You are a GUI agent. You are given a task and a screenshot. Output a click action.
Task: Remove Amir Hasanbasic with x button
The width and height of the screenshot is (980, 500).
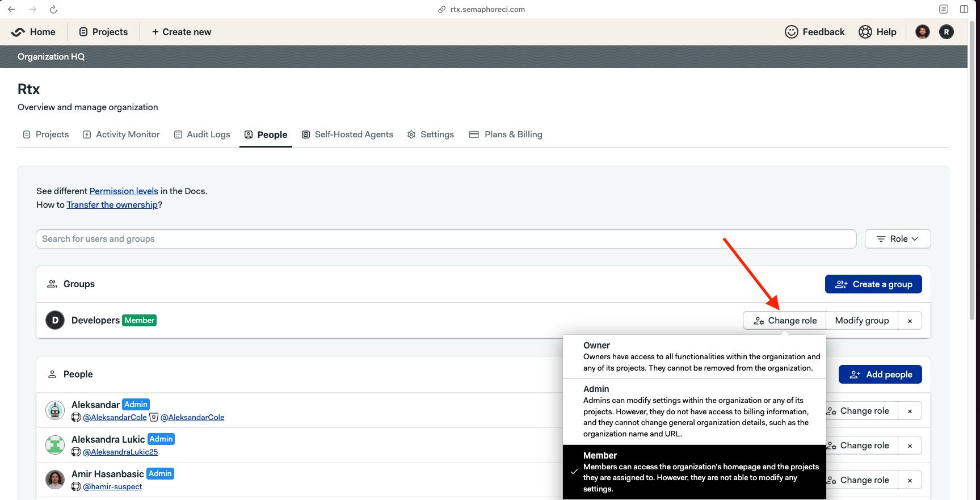[x=910, y=480]
